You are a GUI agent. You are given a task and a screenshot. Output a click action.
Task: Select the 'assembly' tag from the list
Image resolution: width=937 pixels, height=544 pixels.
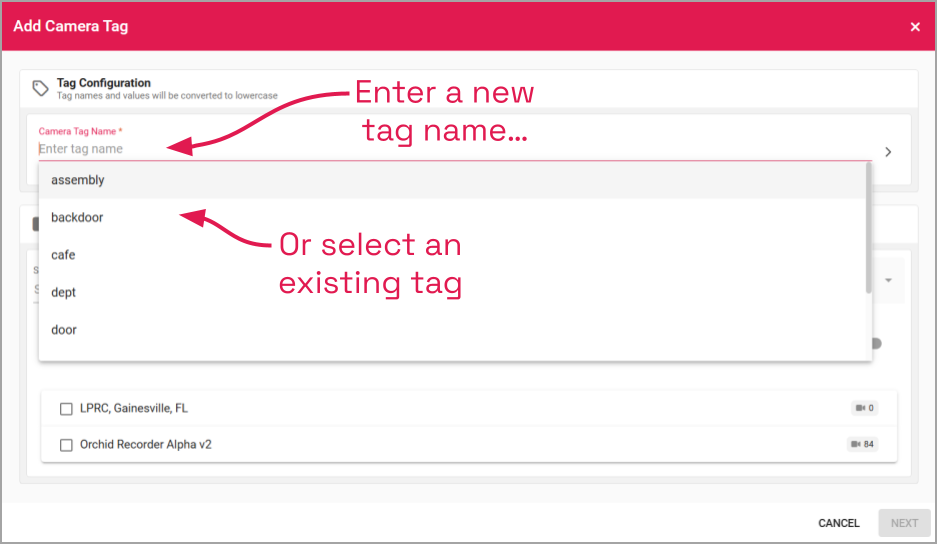78,180
